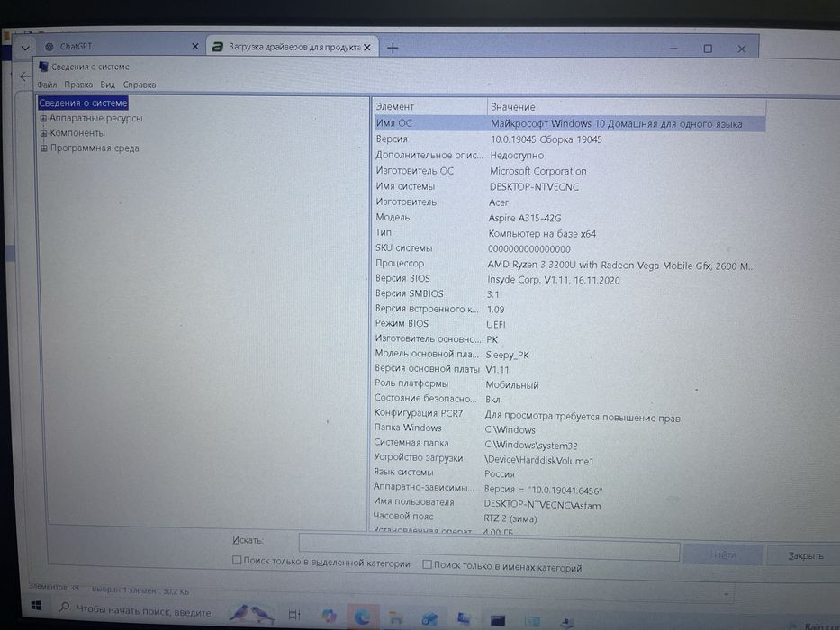
Task: Click the browser back arrow
Action: coord(24,76)
